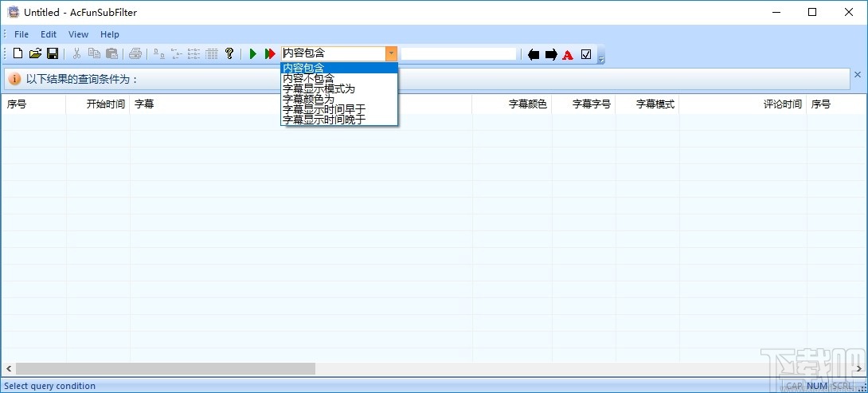This screenshot has width=868, height=393.
Task: Choose 字幕显示时间晚于 in the dropdown list
Action: 339,119
